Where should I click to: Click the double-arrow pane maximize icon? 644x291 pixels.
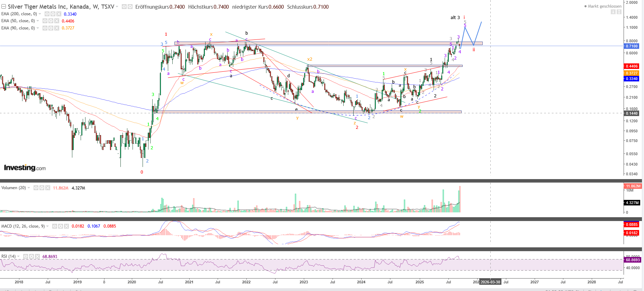(x=619, y=12)
